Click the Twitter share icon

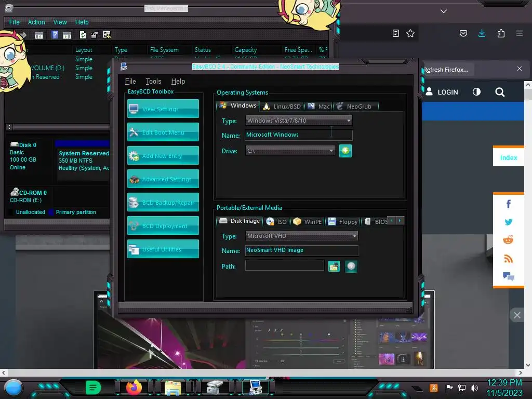pyautogui.click(x=508, y=222)
